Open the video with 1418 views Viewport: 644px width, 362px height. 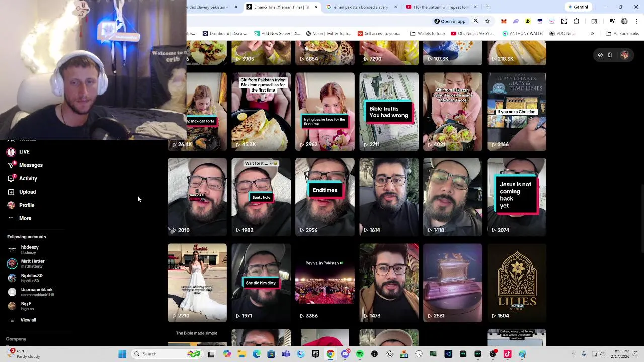click(x=453, y=197)
